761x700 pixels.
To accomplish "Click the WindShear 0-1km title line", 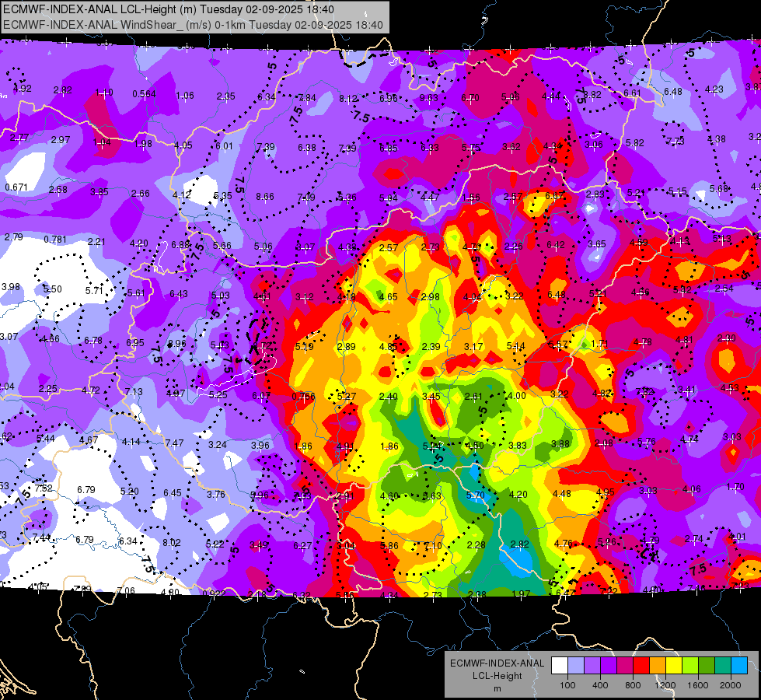I will [x=193, y=25].
